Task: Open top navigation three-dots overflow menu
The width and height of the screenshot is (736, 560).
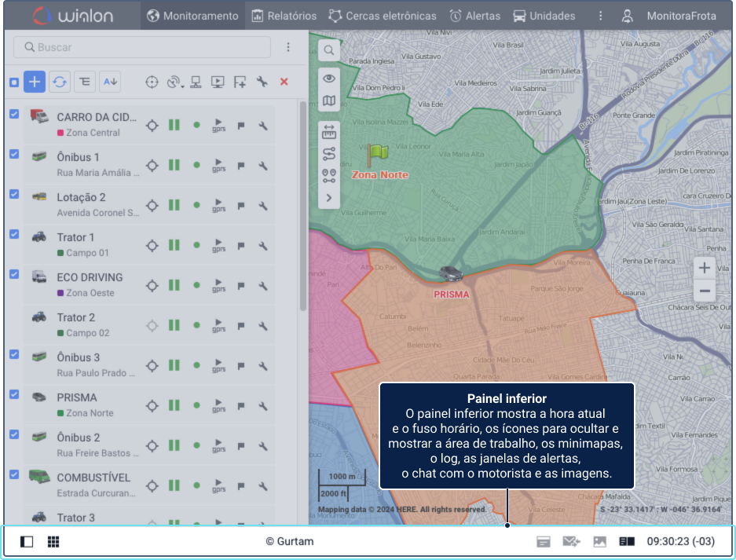Action: pos(601,16)
